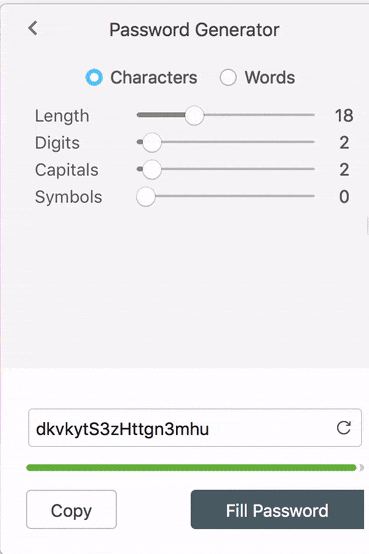Regenerate password with the circular refresh icon
The width and height of the screenshot is (369, 554).
pyautogui.click(x=344, y=428)
